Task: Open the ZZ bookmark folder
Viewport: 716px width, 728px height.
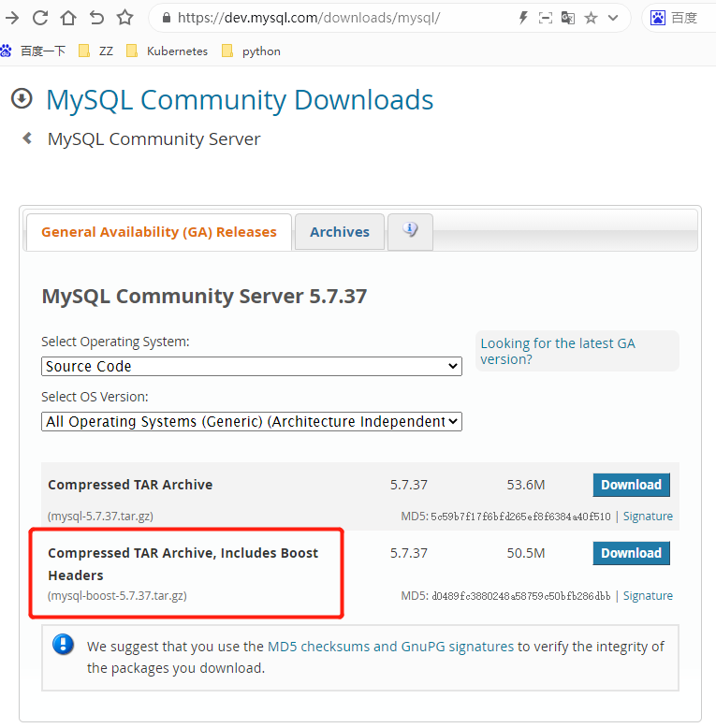Action: [x=96, y=51]
